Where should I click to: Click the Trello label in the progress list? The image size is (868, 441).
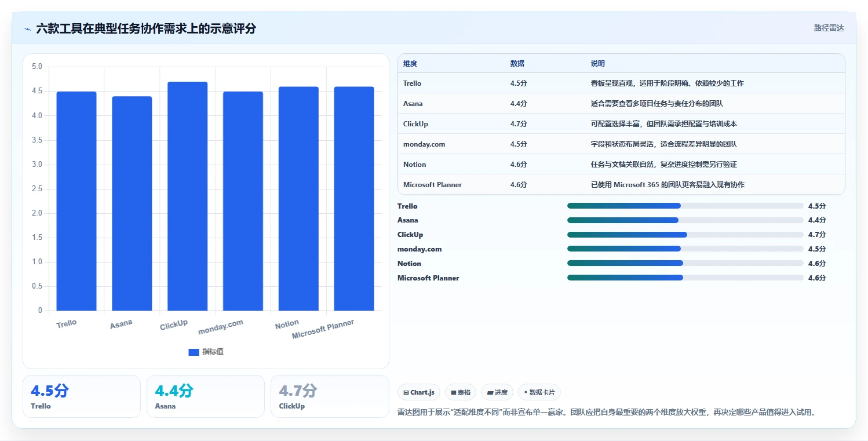click(x=407, y=206)
